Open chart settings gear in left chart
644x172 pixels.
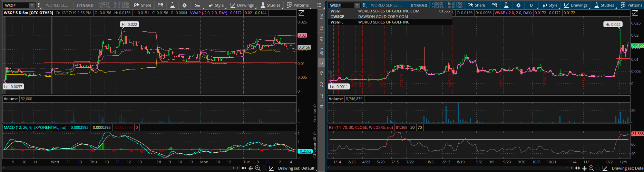[x=185, y=5]
